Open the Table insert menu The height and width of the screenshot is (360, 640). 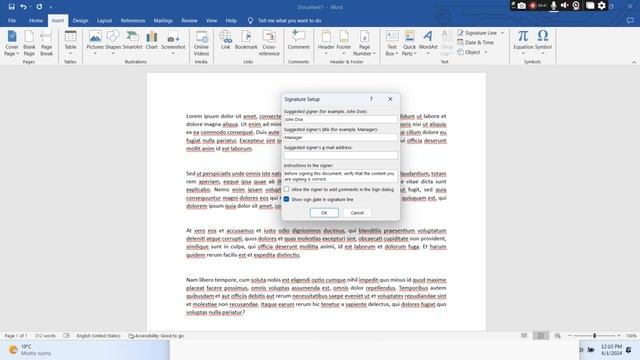tap(70, 43)
